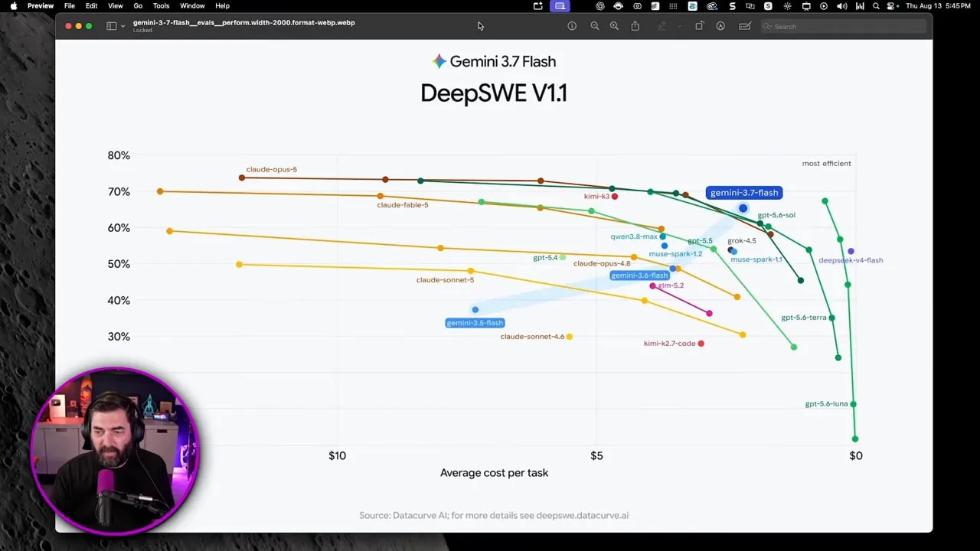Click the grok-4.5 label
The width and height of the screenshot is (980, 551).
[741, 241]
